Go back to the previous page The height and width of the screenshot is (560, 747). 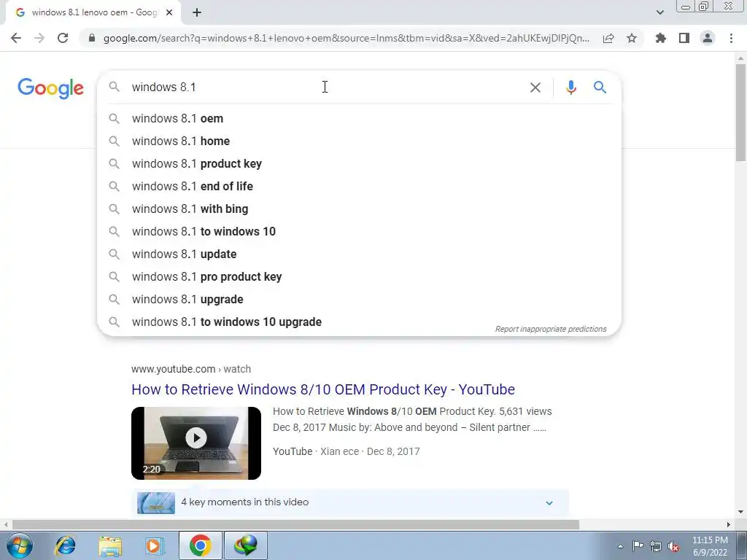16,38
